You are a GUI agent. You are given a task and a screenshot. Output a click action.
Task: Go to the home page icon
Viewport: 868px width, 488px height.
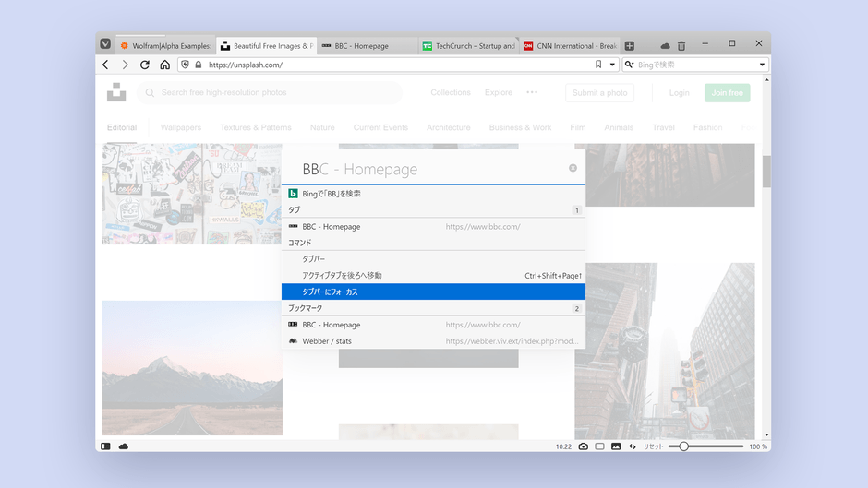[164, 65]
